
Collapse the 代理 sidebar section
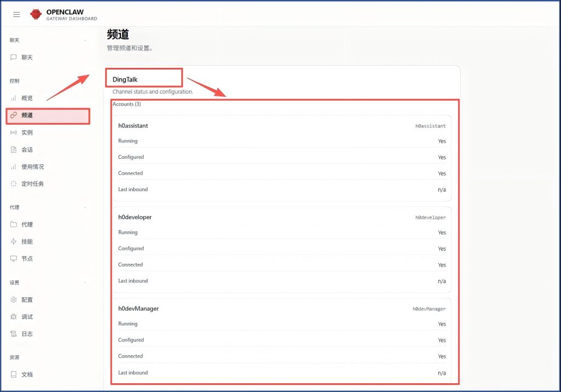coord(85,207)
